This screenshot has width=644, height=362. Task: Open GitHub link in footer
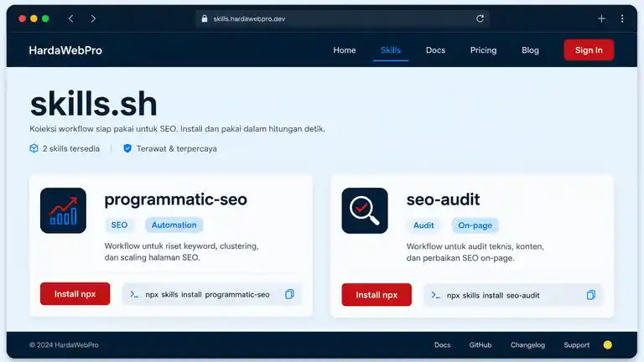pos(480,344)
